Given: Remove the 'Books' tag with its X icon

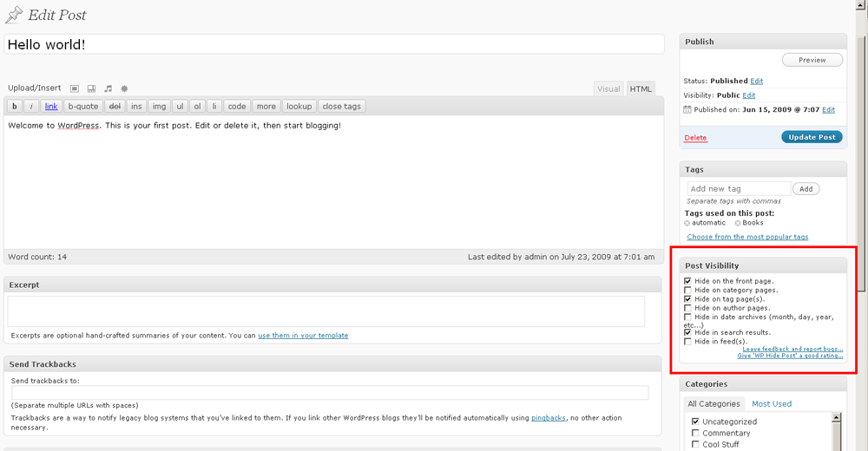Looking at the screenshot, I should 738,223.
